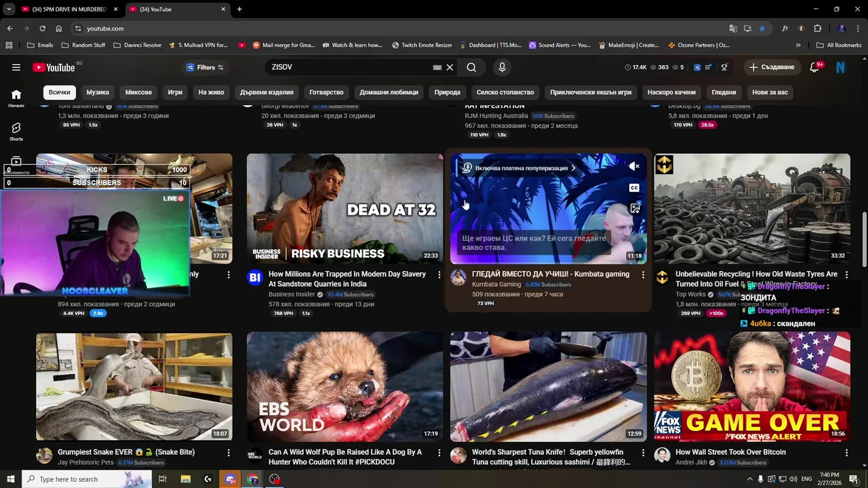Open File Explorer from taskbar
Screen dimensions: 868x488
(185, 479)
